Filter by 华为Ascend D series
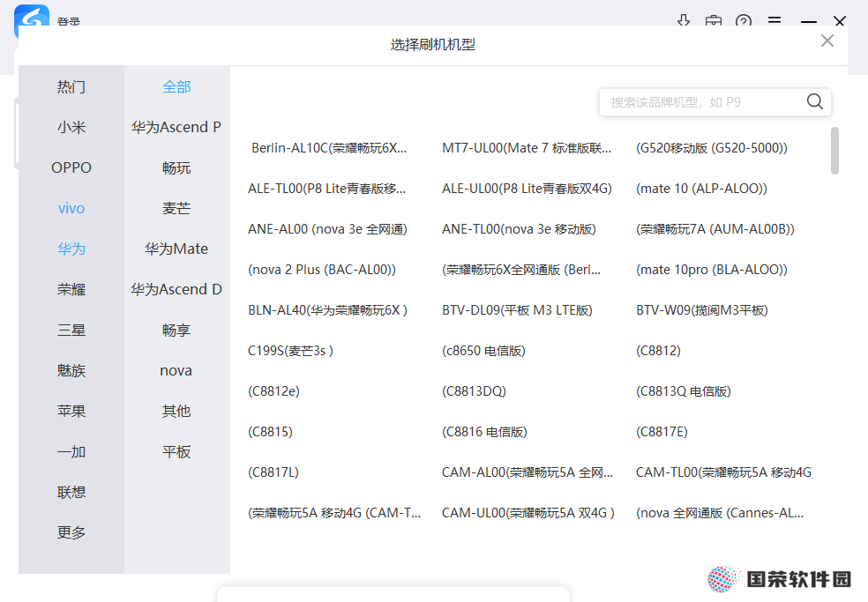Screen dimensions: 868x602 click(x=176, y=289)
